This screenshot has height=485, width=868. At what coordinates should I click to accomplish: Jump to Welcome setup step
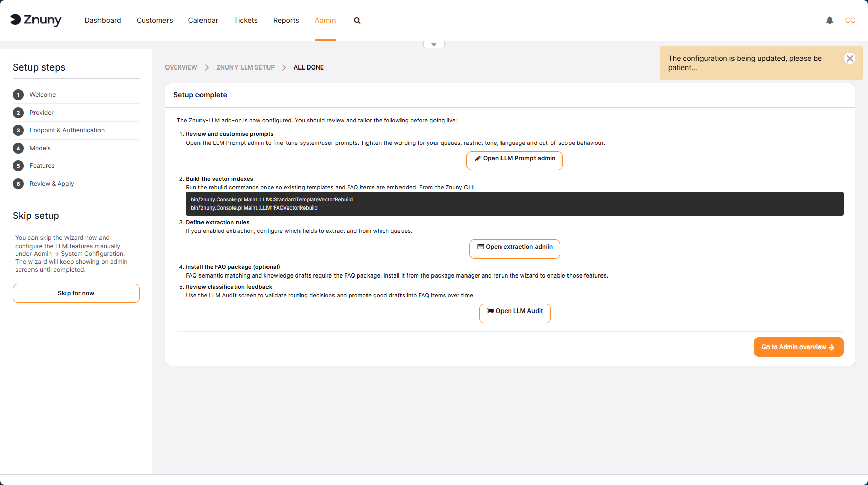43,95
